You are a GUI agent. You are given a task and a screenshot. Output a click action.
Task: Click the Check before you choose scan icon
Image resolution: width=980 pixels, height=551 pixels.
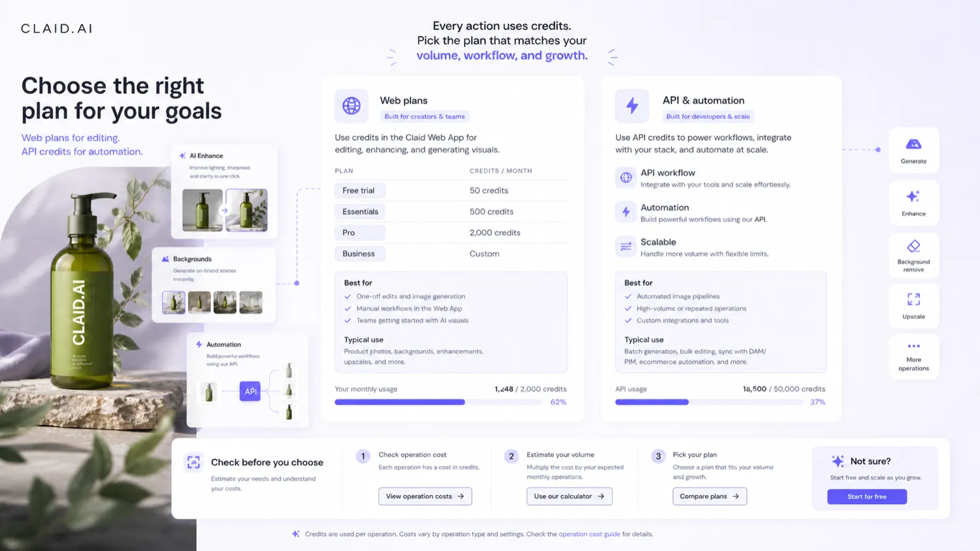(193, 462)
